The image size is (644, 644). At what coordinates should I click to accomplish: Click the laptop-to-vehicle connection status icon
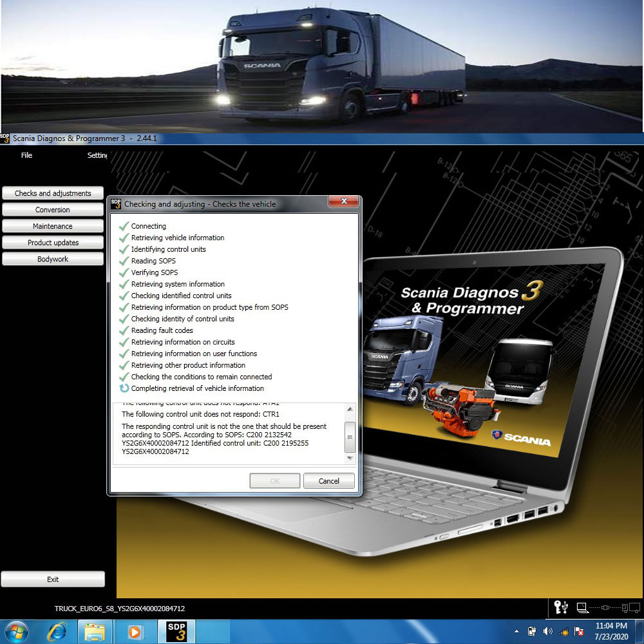(581, 607)
